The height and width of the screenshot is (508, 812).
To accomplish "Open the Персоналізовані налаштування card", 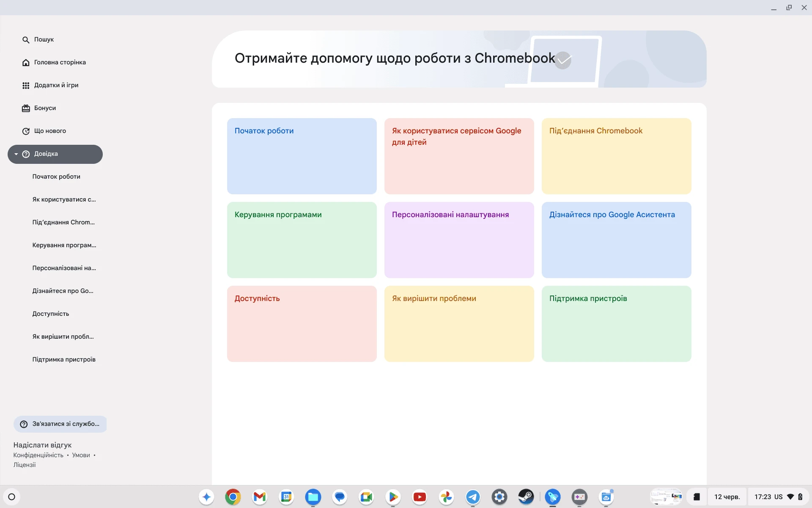I will pos(459,240).
